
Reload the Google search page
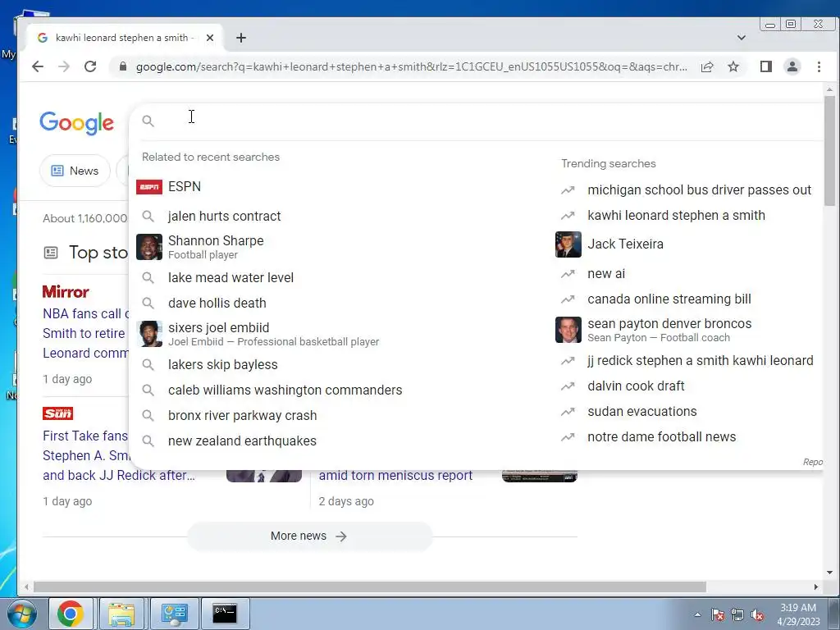click(90, 66)
